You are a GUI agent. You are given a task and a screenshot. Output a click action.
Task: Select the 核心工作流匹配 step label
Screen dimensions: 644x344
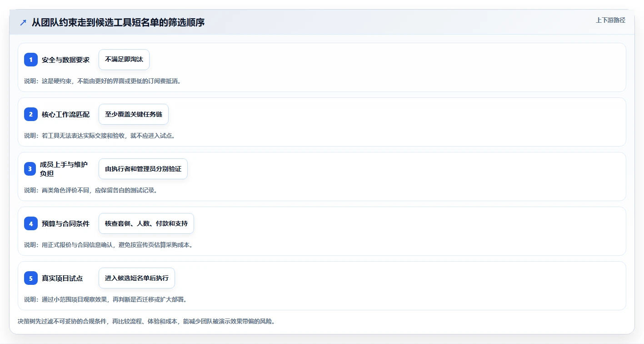65,114
